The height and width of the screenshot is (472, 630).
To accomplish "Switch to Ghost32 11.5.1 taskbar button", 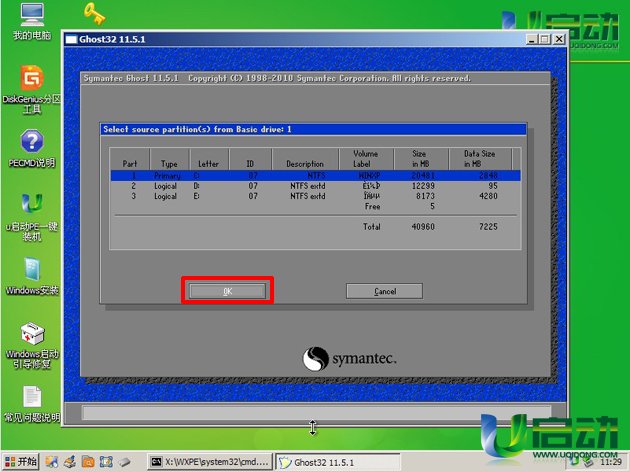I will pos(338,462).
